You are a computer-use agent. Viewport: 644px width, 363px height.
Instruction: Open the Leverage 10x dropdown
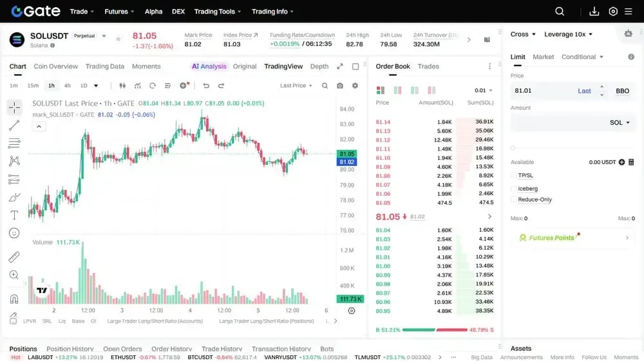(x=569, y=35)
